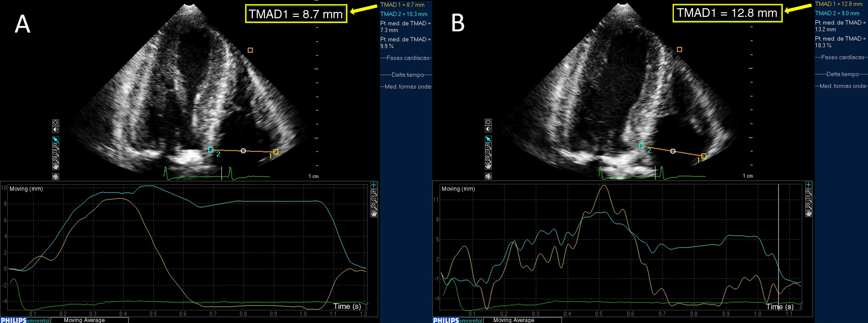Open Moving Average tab in panel B
The width and height of the screenshot is (868, 323).
coord(513,320)
